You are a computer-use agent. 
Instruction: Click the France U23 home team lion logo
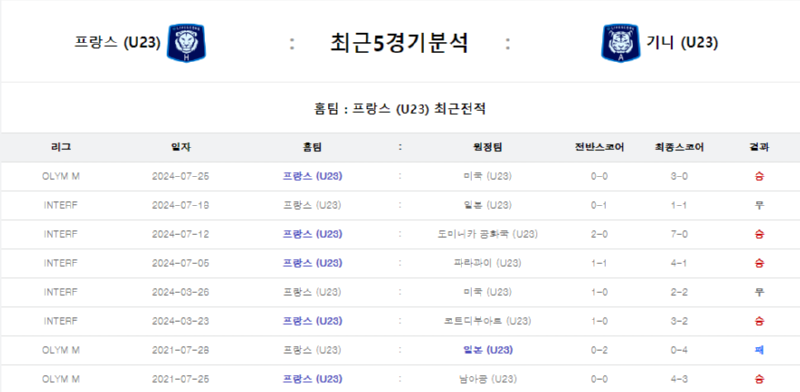point(186,43)
